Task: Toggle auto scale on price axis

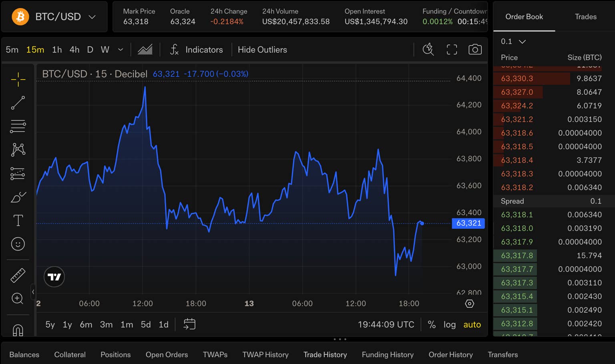Action: point(472,324)
